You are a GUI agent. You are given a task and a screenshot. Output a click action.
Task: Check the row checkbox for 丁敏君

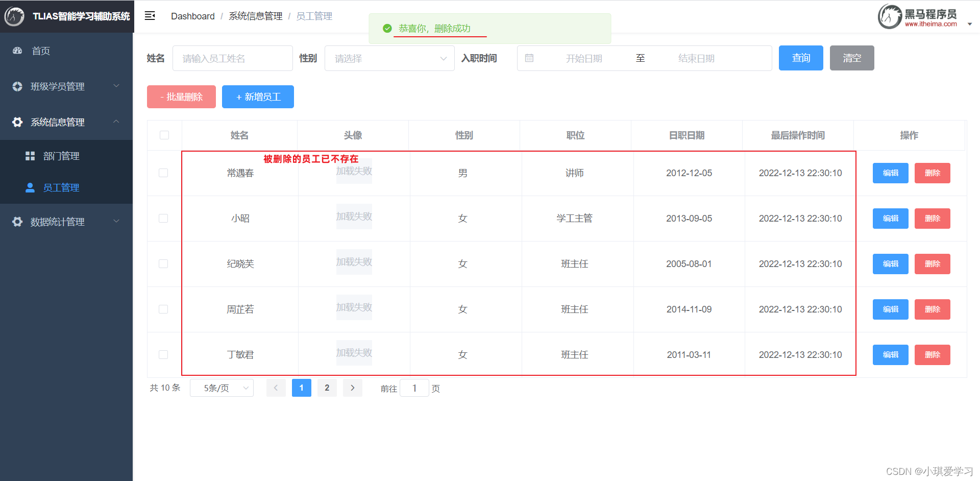163,354
